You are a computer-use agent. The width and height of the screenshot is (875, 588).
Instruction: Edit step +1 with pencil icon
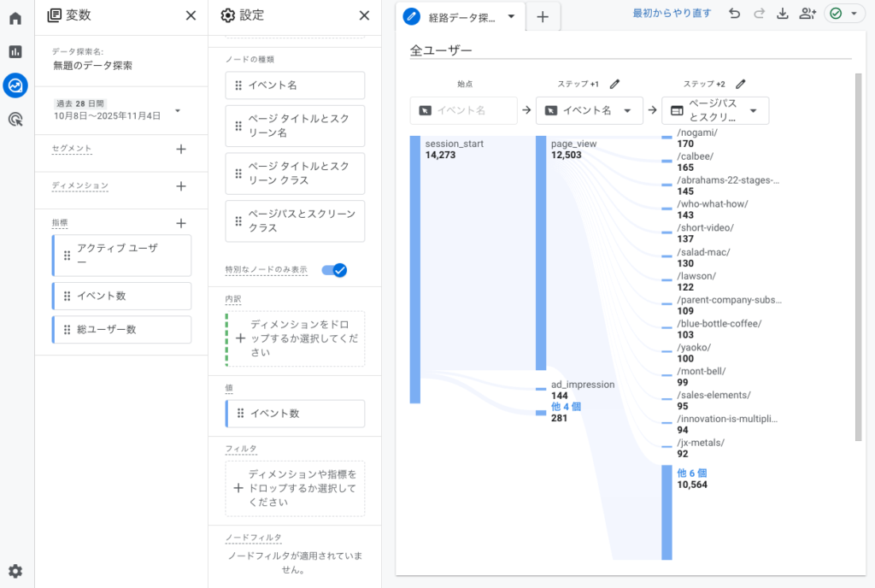(x=614, y=84)
